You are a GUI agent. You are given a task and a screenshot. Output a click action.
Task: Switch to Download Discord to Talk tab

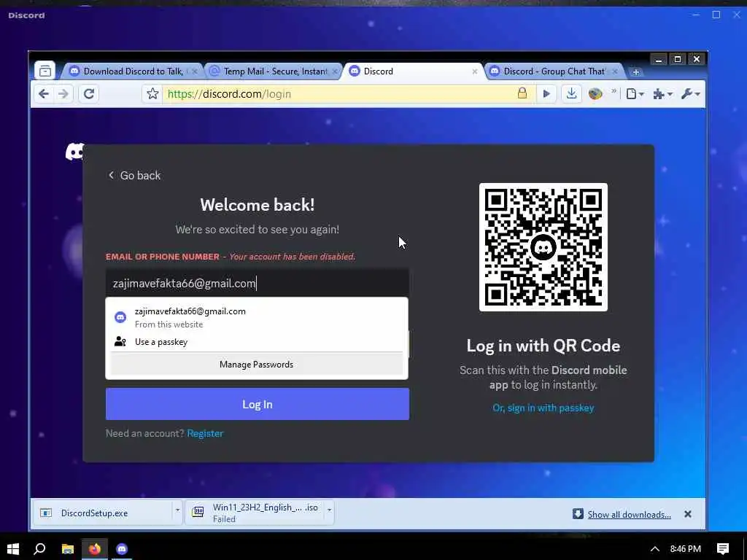tap(133, 71)
